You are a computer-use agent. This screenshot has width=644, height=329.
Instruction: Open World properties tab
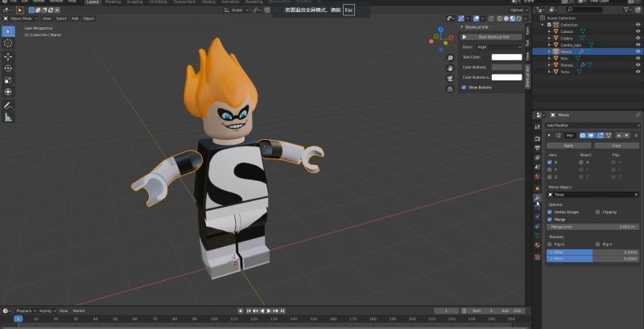537,176
